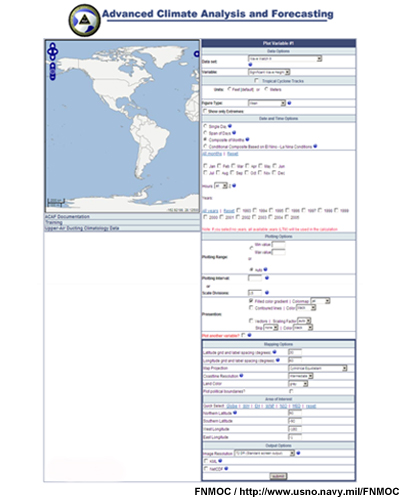Click the ACAF logo emblem

pyautogui.click(x=84, y=20)
